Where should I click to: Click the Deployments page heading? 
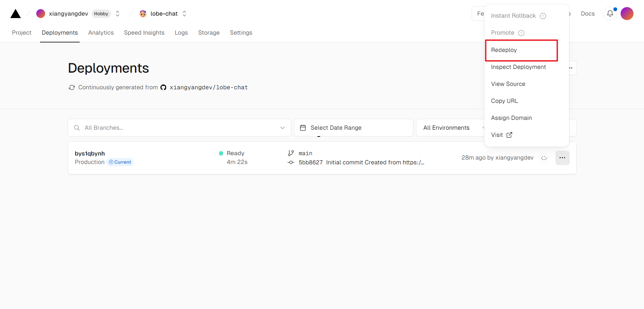coord(109,68)
